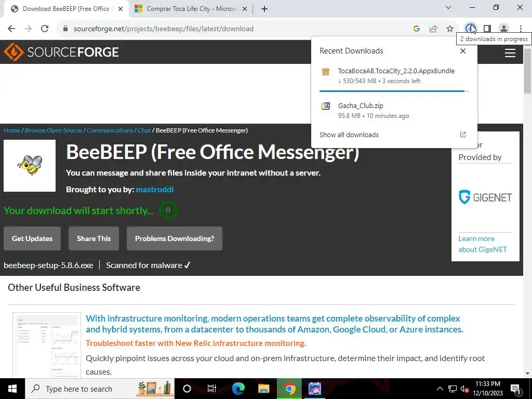Open the TocaBocaAB.TocaCity_2.2.0.AppxBundle download entry
This screenshot has height=399, width=532.
click(394, 76)
